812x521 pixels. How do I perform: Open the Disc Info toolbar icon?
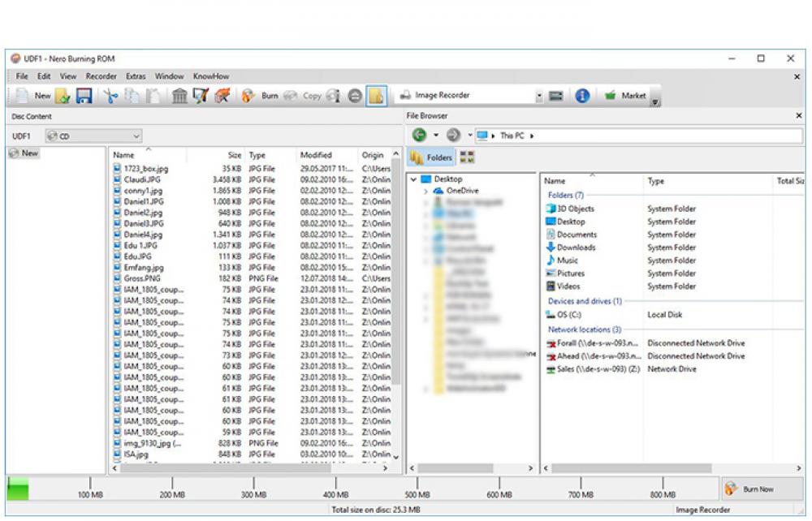334,95
